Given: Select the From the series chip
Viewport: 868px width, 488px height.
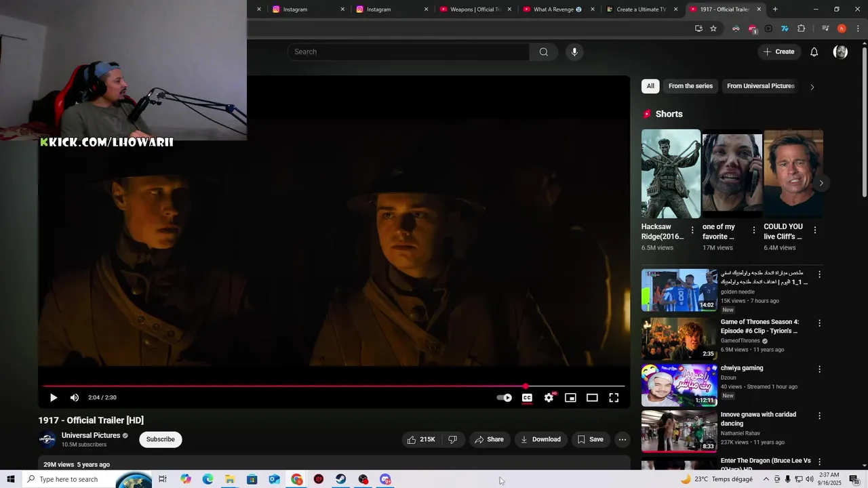Looking at the screenshot, I should point(690,86).
